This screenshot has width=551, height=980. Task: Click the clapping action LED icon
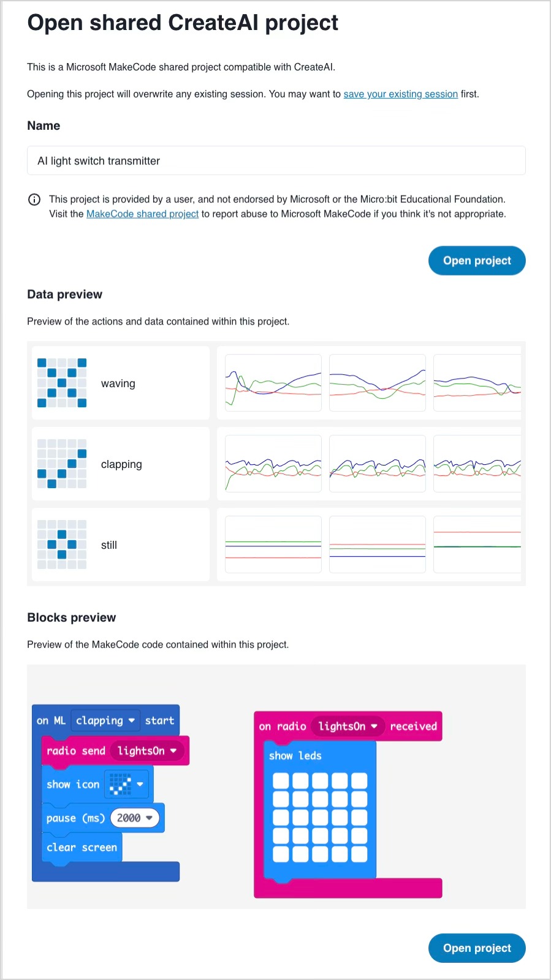(x=61, y=464)
